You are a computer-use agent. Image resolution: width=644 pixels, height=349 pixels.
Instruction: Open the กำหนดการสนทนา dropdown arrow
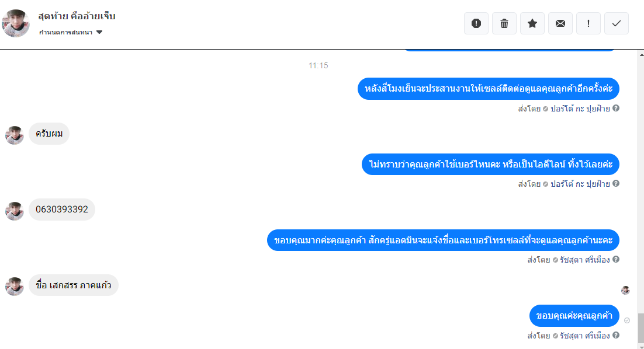(99, 33)
